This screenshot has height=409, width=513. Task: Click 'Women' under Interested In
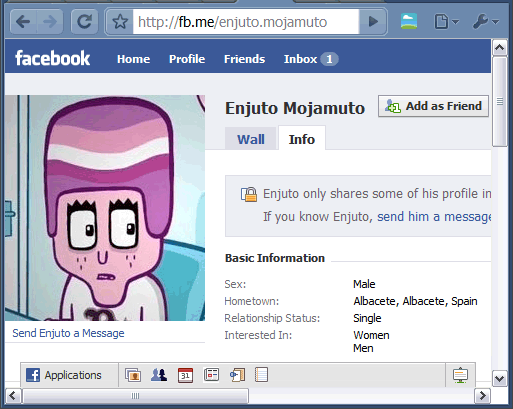coord(371,335)
